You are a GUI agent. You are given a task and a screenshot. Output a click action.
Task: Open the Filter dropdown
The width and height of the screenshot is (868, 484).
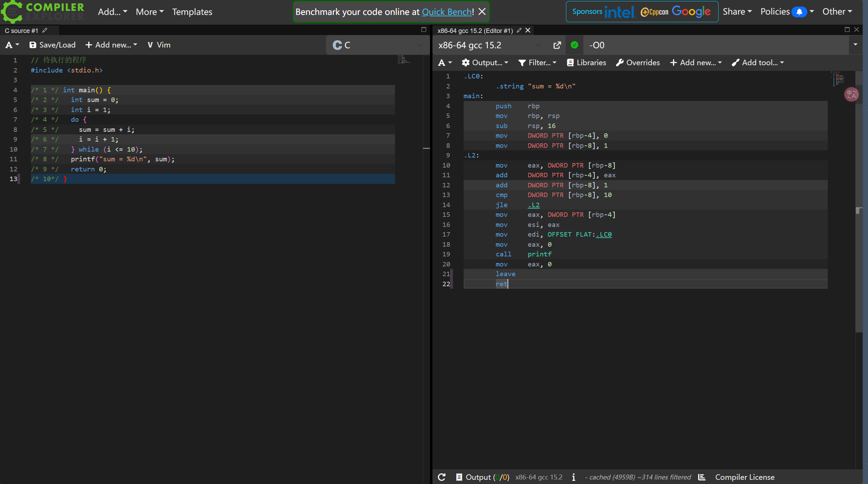(x=537, y=63)
